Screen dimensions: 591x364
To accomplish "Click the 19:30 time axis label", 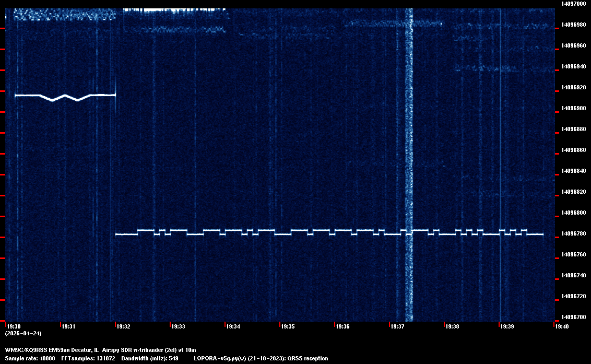I will click(x=14, y=326).
